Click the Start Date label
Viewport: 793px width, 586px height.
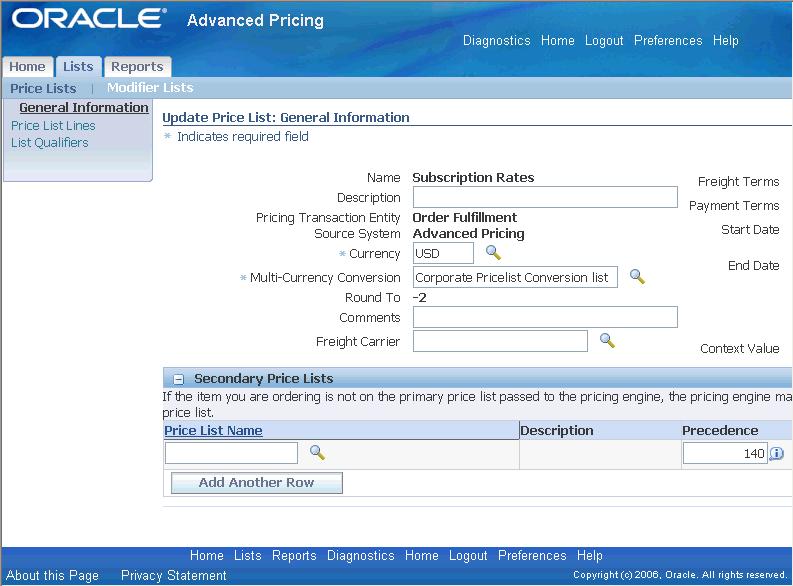750,230
